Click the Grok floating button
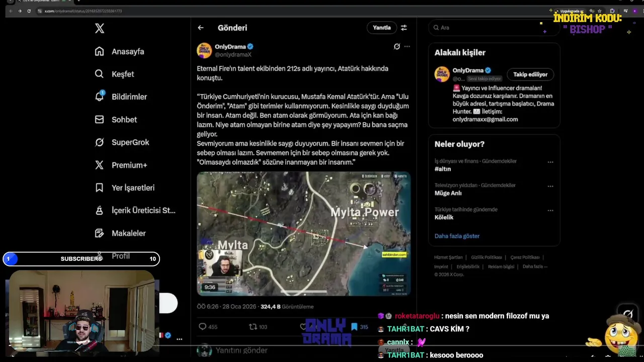The width and height of the screenshot is (644, 362). tap(627, 315)
